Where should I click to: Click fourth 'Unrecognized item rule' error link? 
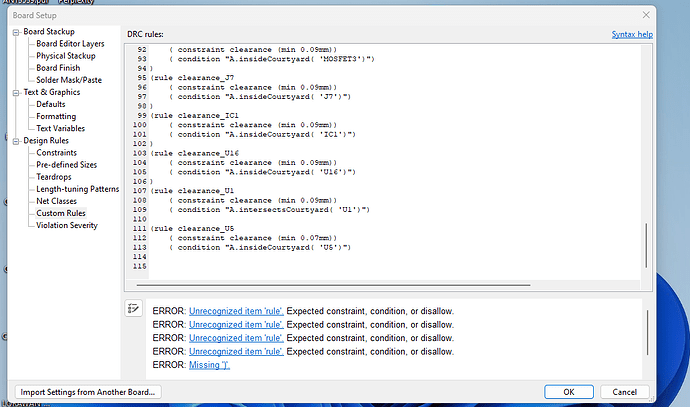[236, 352]
